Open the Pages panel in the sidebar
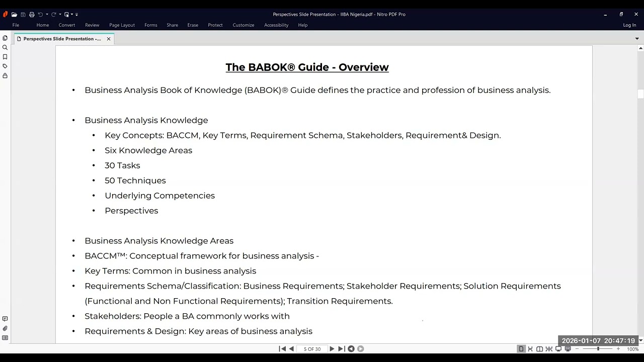Viewport: 644px width, 362px height. (x=5, y=38)
